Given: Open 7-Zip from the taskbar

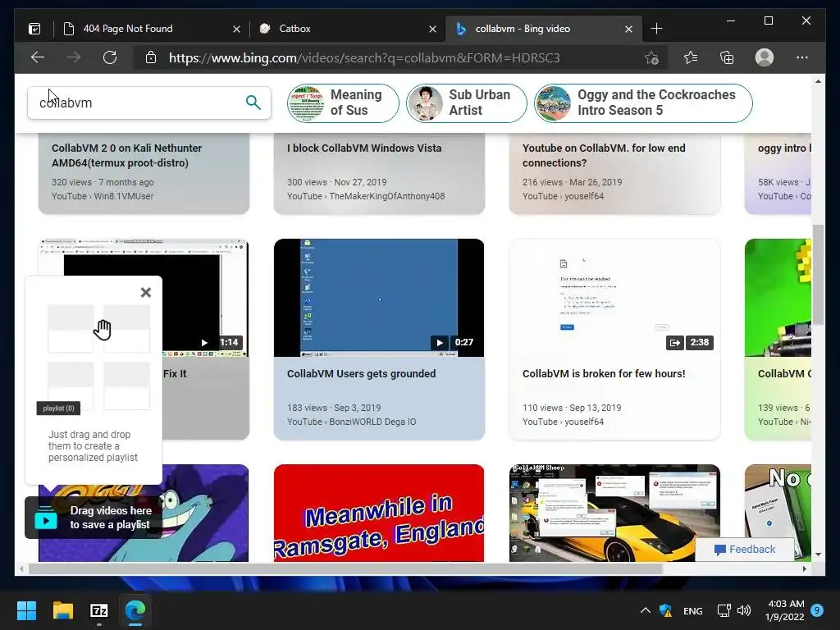Looking at the screenshot, I should tap(99, 610).
